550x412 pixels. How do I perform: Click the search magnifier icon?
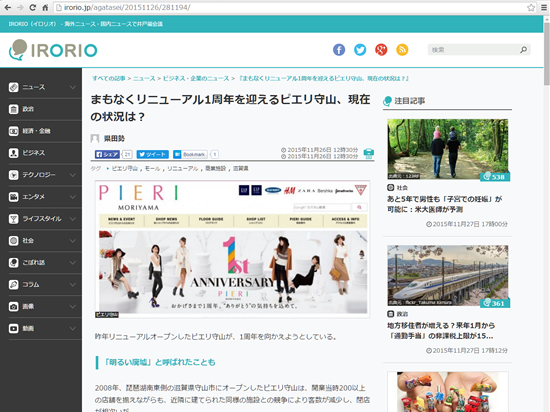pyautogui.click(x=523, y=50)
